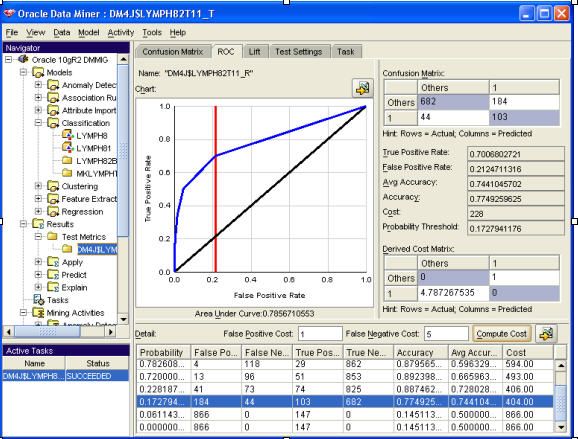Click the Regression folder icon

point(53,212)
